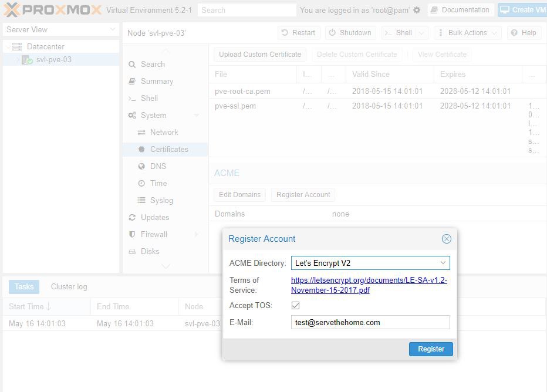Open the Datacenter tree node
Screen dimensions: 547x392
click(45, 46)
